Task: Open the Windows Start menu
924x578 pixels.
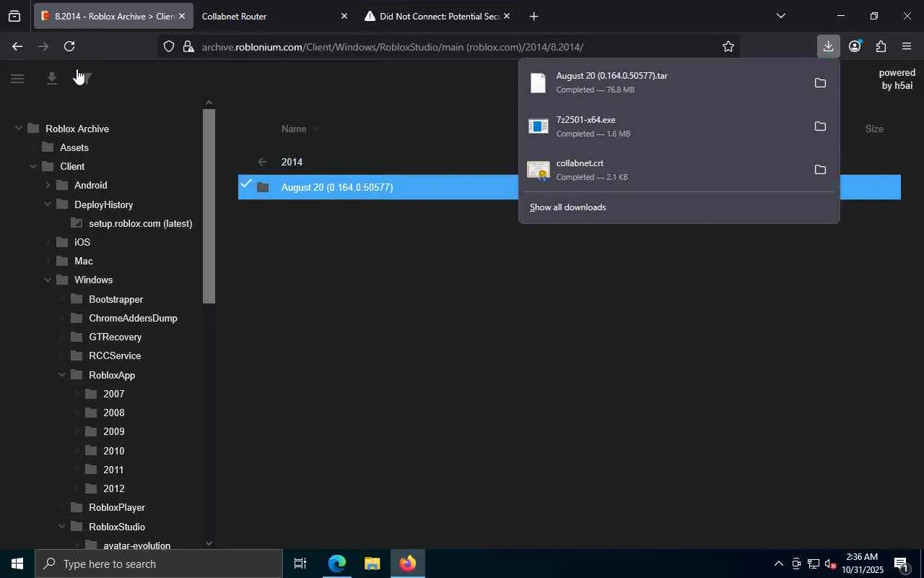Action: coord(17,564)
